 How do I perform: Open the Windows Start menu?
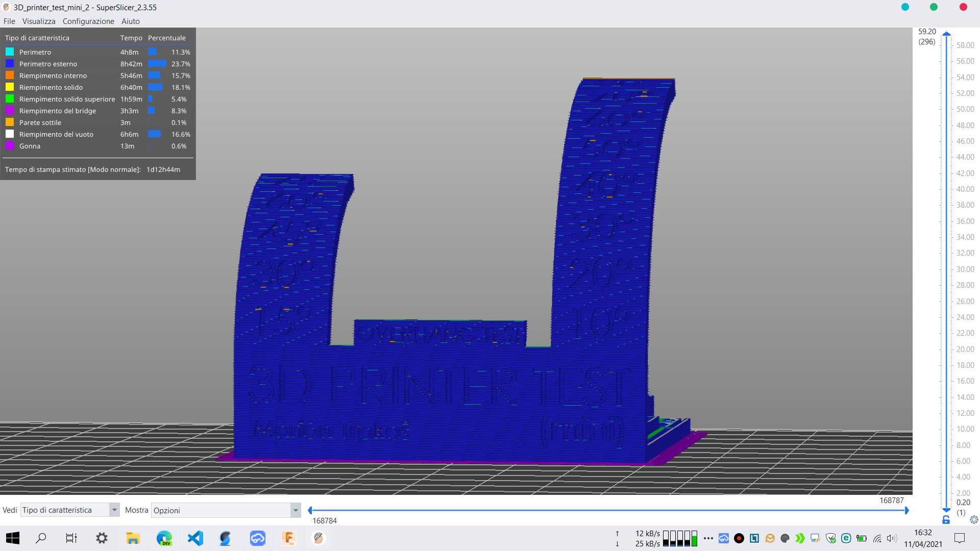point(13,538)
